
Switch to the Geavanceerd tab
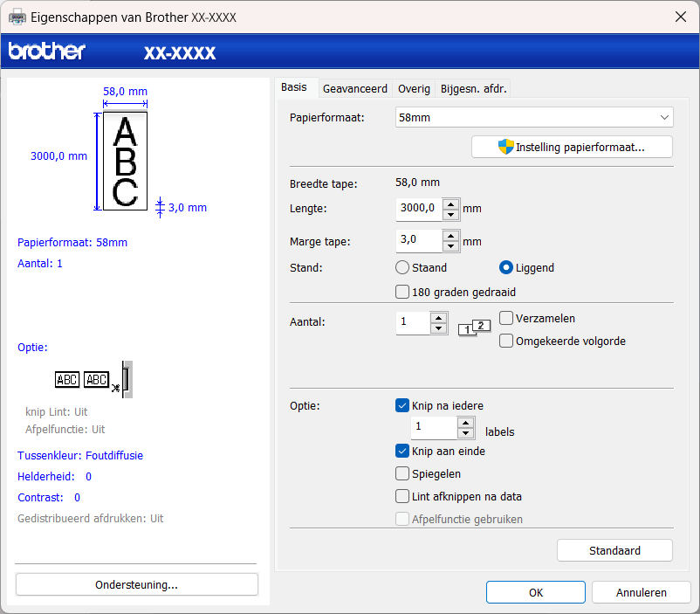click(x=354, y=88)
